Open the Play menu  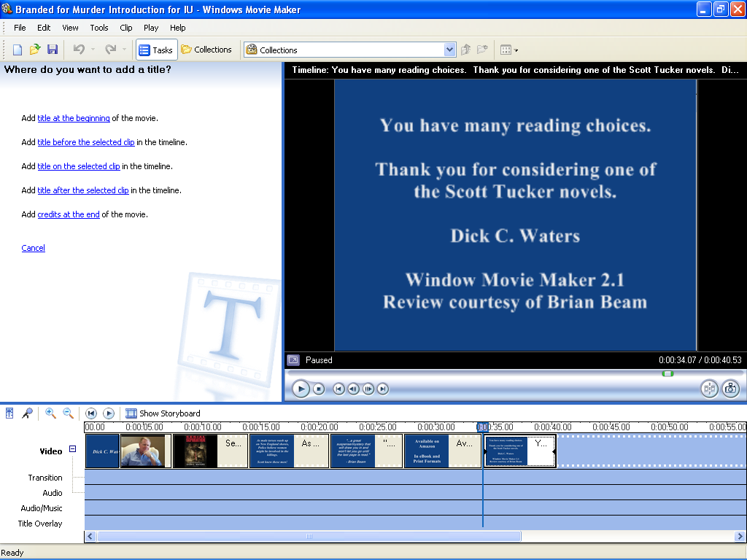pos(151,28)
